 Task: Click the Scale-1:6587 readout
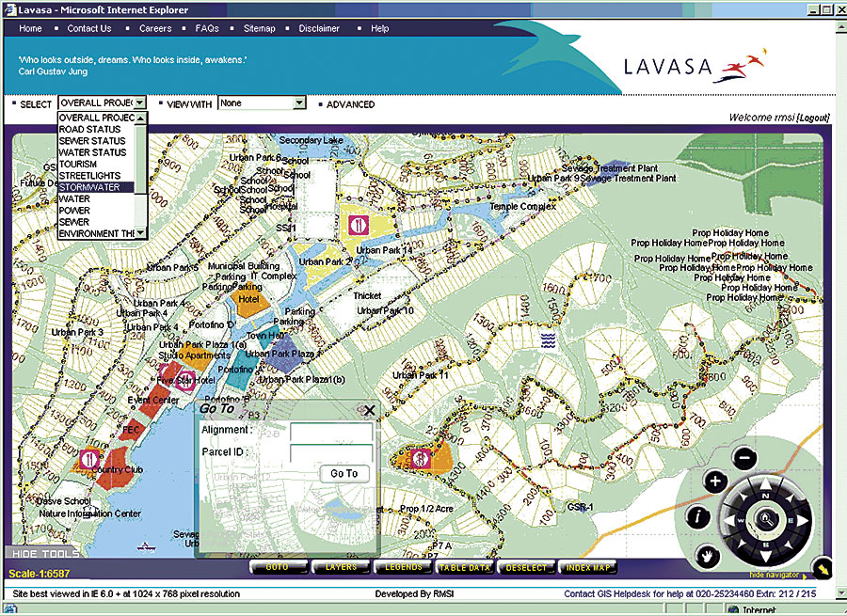click(x=40, y=574)
